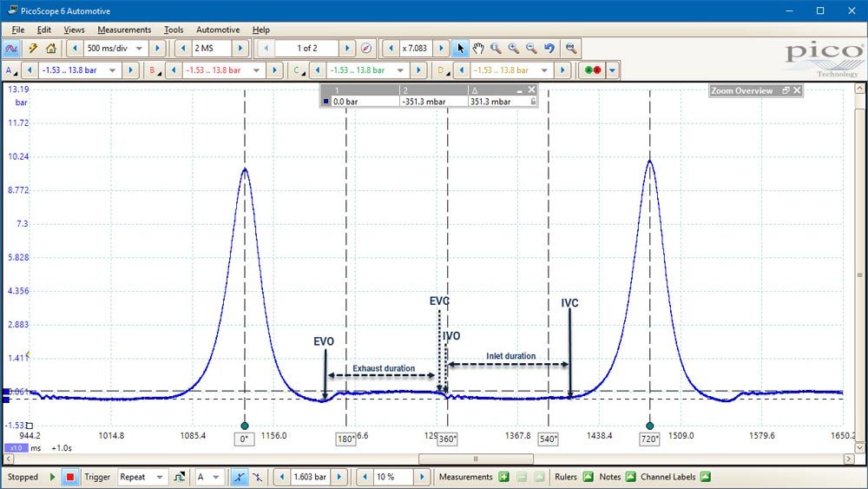The height and width of the screenshot is (489, 868).
Task: Decrease trigger threshold left of 1.603 bar
Action: 282,477
